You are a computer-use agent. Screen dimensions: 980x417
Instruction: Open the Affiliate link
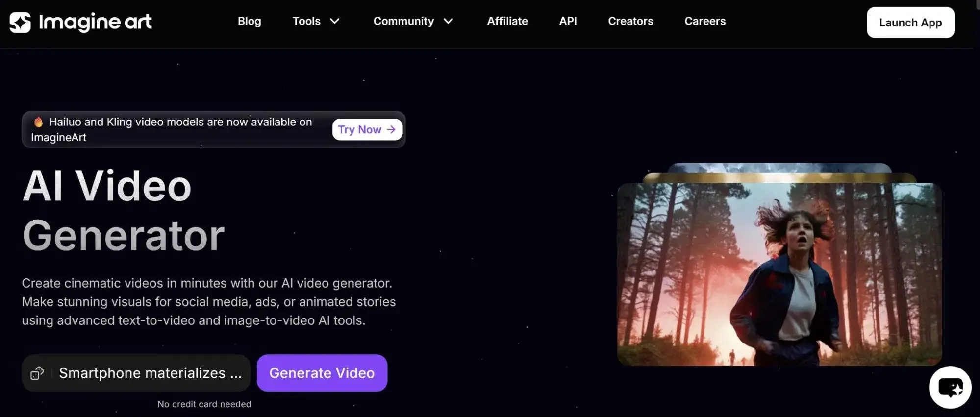507,21
